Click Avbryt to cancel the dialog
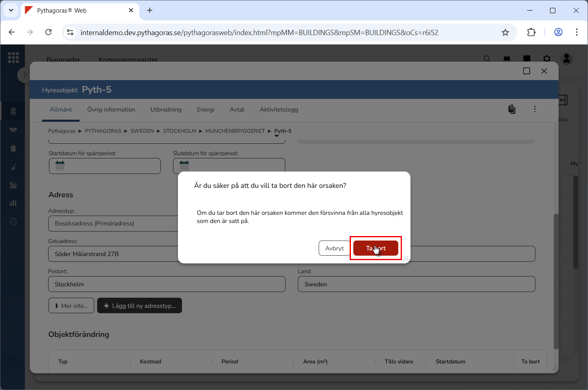 [334, 248]
